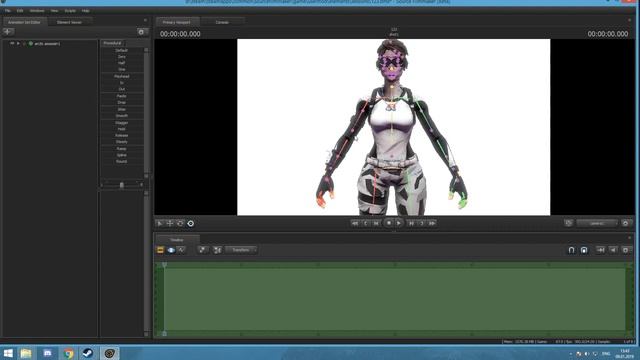Apply the Smooth procedural preset

coord(122,116)
